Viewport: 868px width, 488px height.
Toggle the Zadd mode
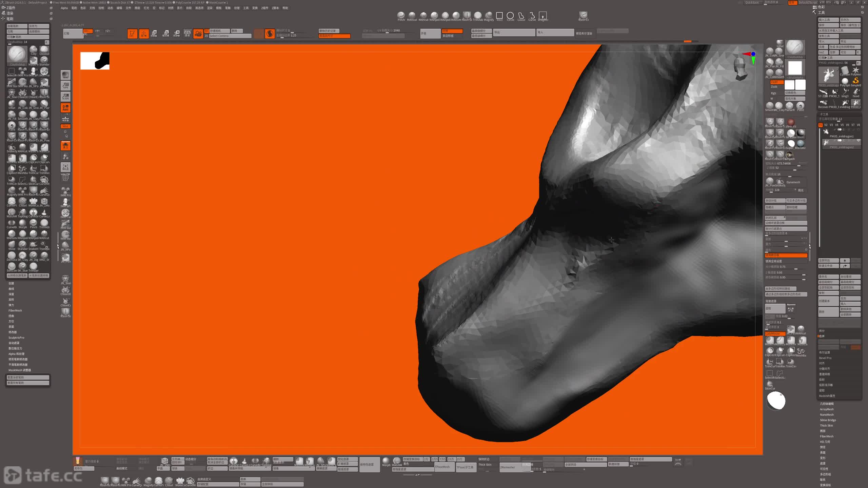[776, 82]
